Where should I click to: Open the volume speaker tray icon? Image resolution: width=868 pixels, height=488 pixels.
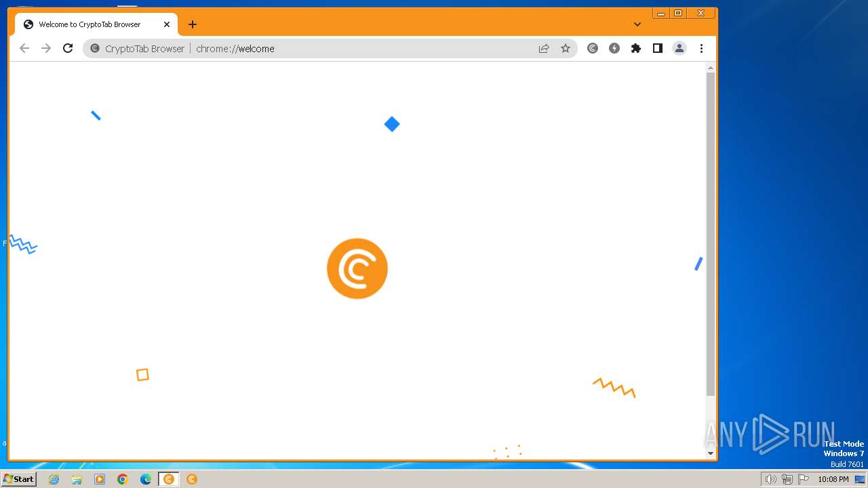tap(770, 479)
